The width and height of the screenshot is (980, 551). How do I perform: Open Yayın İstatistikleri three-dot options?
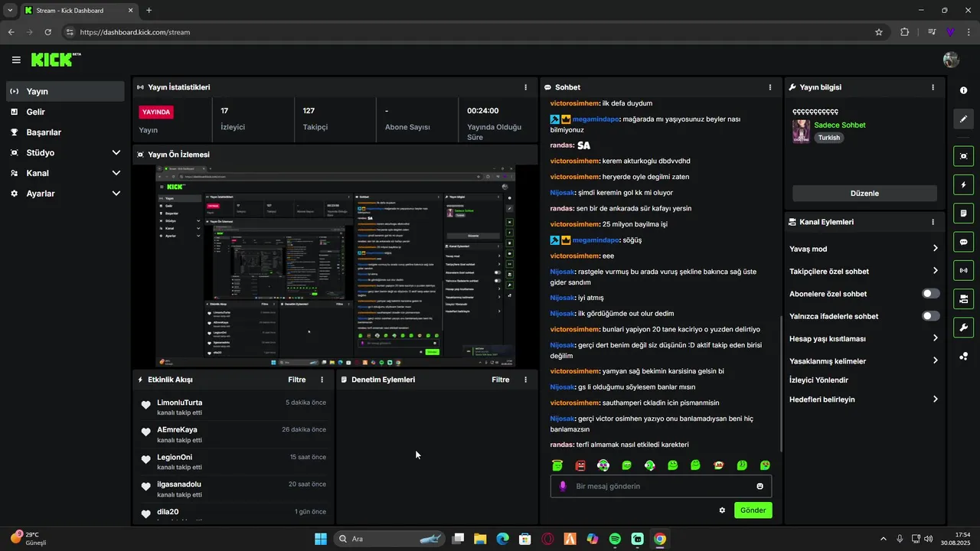click(525, 87)
